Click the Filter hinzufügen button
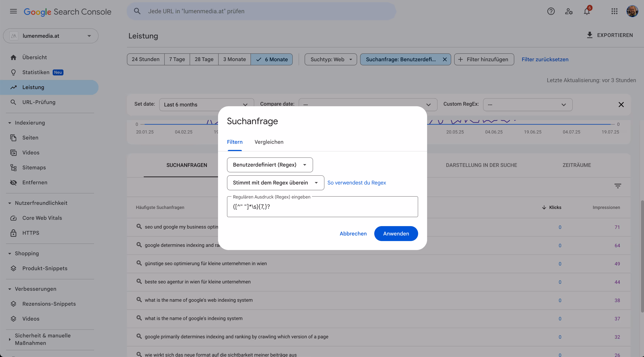Image resolution: width=644 pixels, height=357 pixels. pyautogui.click(x=484, y=60)
